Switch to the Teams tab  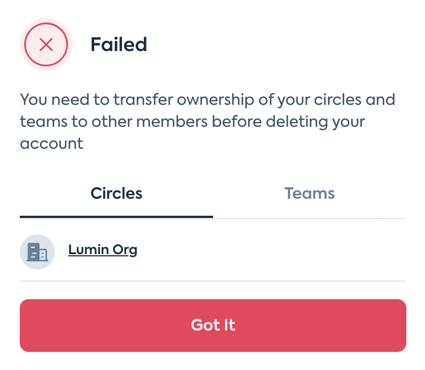pyautogui.click(x=309, y=194)
